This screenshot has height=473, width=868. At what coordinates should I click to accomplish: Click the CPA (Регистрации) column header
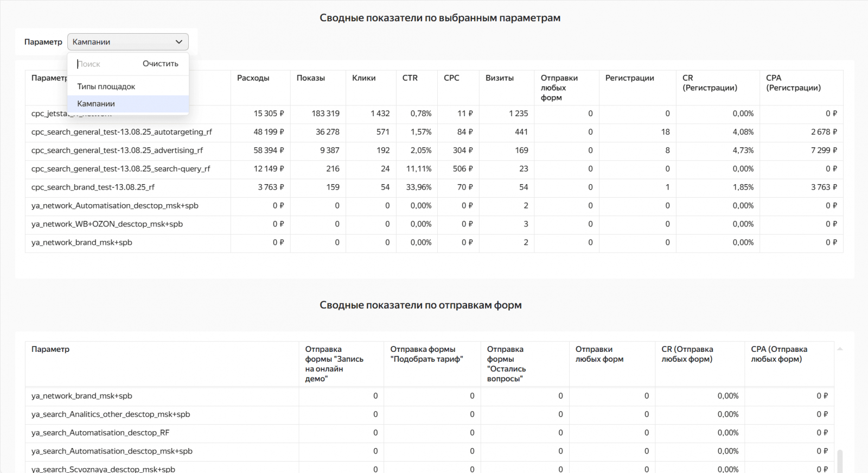793,83
